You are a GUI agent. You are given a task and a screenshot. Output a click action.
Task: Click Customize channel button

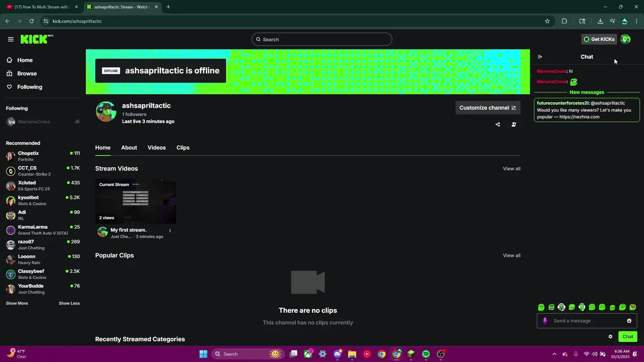(488, 108)
